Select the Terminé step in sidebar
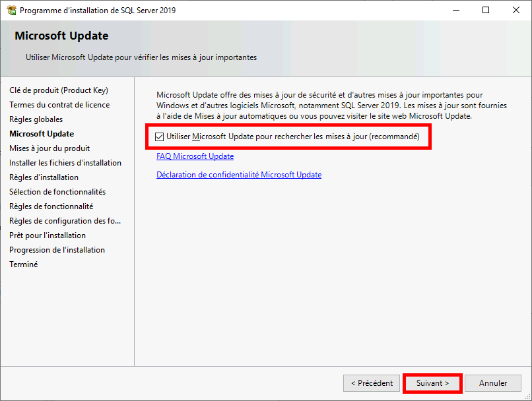The height and width of the screenshot is (401, 532). 22,264
